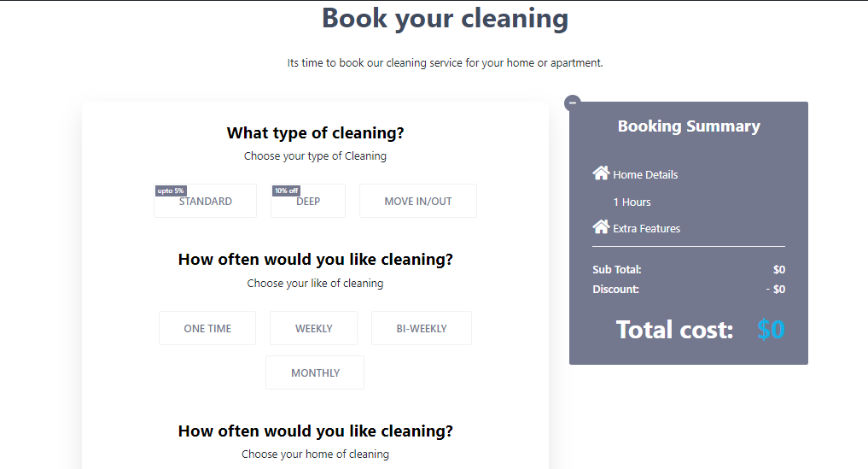Choose WEEKLY cleaning frequency
This screenshot has width=868, height=469.
313,328
